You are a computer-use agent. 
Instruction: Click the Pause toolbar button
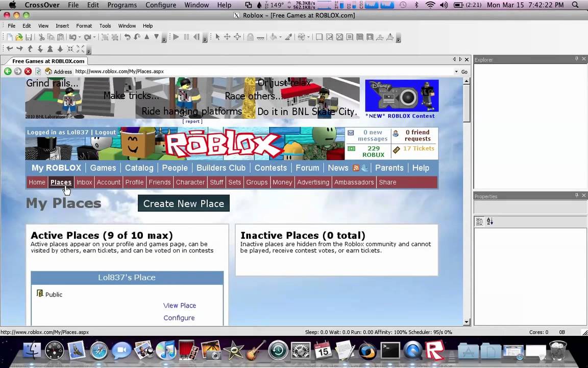pos(186,37)
